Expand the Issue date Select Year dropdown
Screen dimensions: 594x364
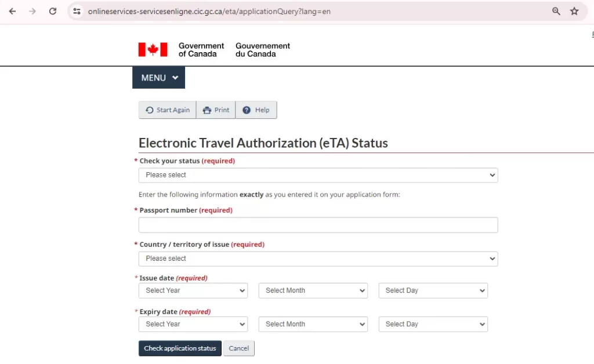pyautogui.click(x=193, y=290)
